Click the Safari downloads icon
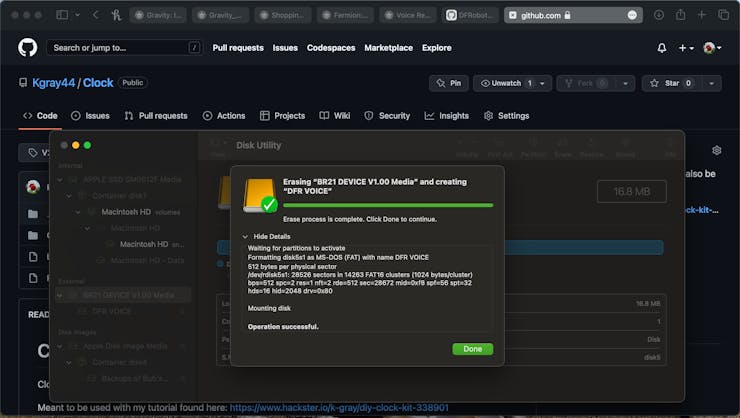 tap(658, 15)
